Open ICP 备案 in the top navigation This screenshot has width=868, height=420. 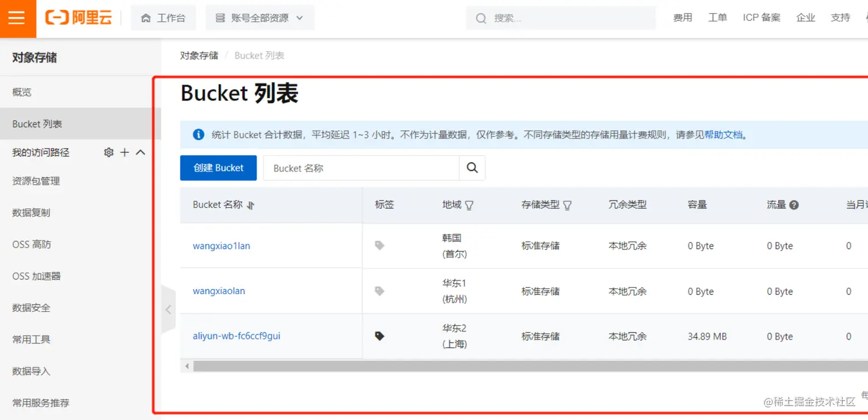point(762,18)
